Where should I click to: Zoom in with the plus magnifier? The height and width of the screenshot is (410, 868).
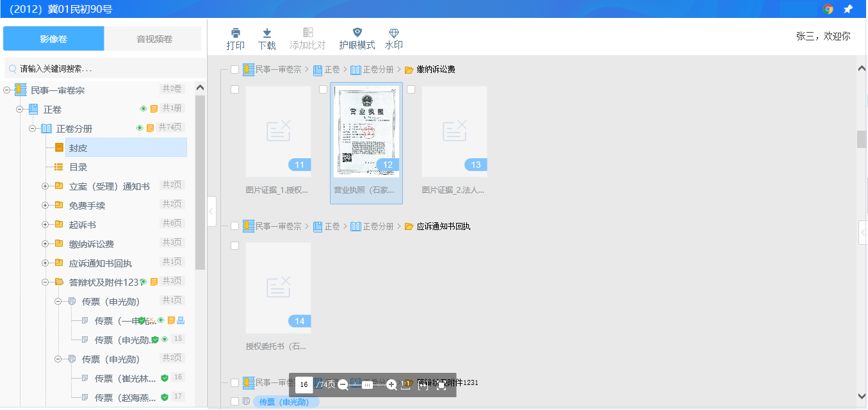[x=391, y=385]
